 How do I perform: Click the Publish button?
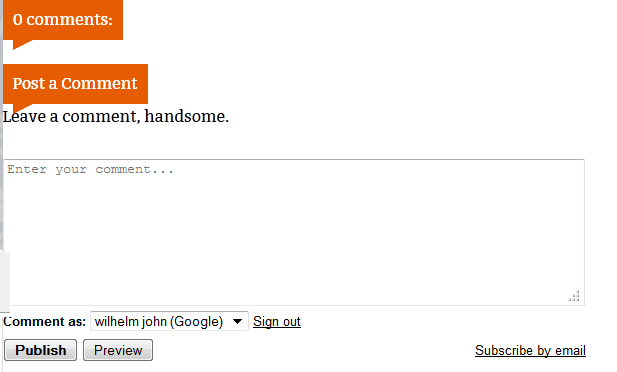coord(41,350)
